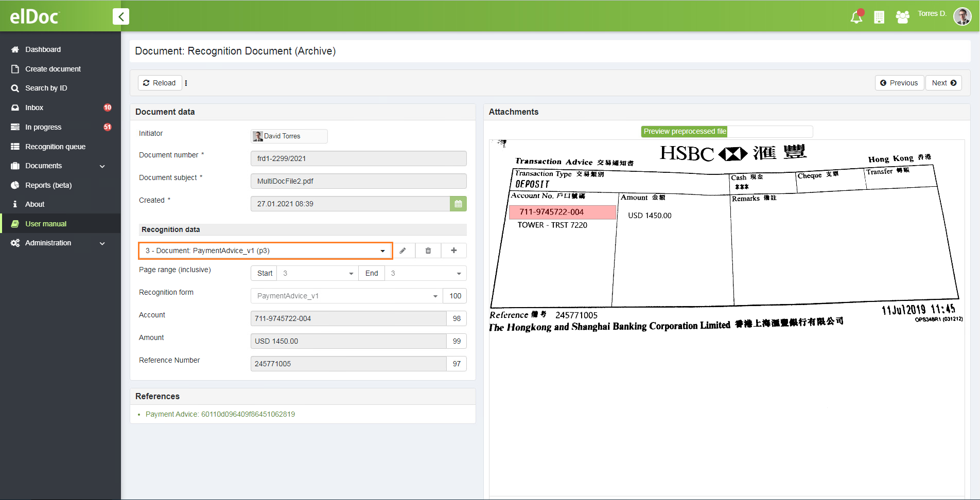Open the Recognition queue from the sidebar

[x=55, y=147]
